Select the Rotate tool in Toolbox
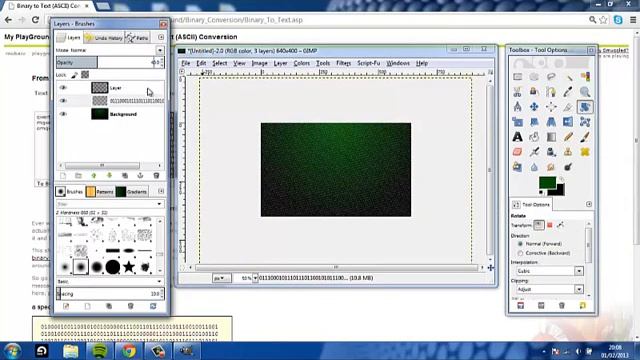 click(585, 107)
